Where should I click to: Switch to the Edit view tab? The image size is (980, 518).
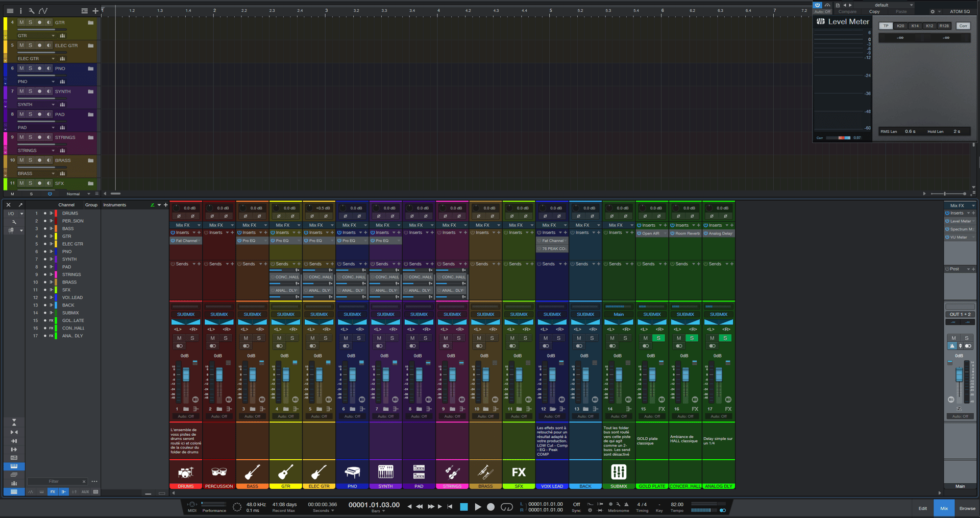click(x=922, y=508)
